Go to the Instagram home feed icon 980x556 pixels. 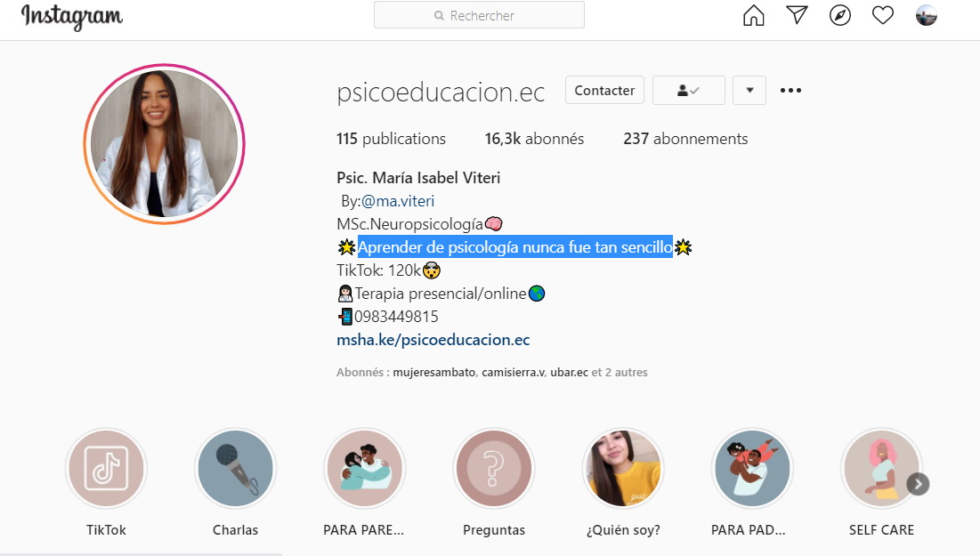tap(753, 15)
